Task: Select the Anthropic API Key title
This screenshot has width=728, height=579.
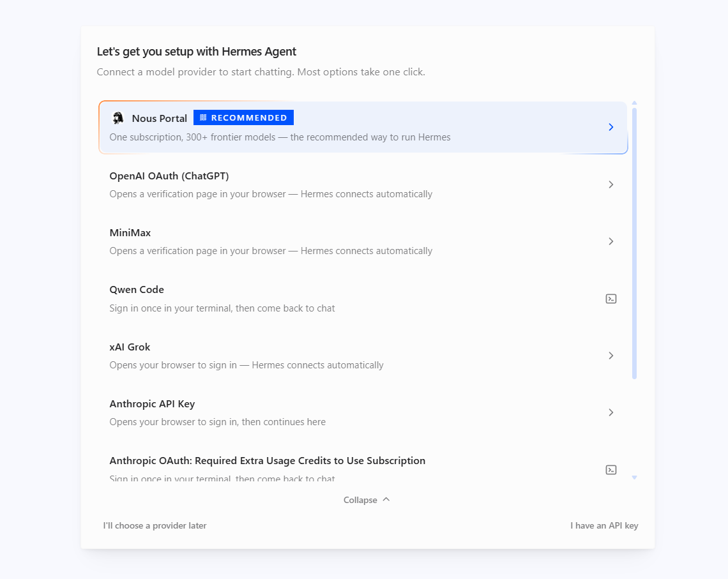Action: (x=152, y=404)
